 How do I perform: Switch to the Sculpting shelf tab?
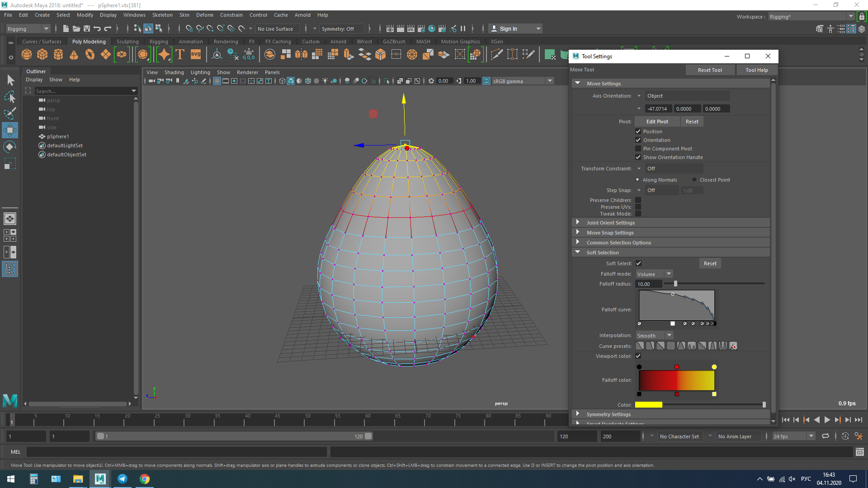127,42
